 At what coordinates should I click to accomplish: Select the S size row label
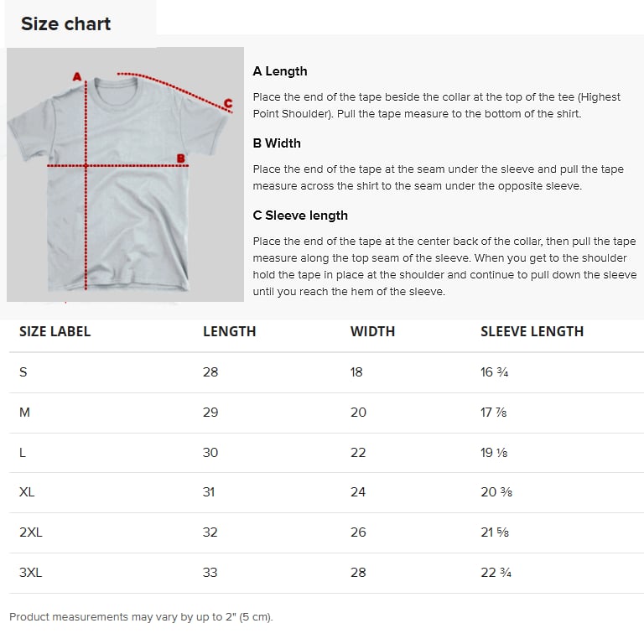click(23, 371)
